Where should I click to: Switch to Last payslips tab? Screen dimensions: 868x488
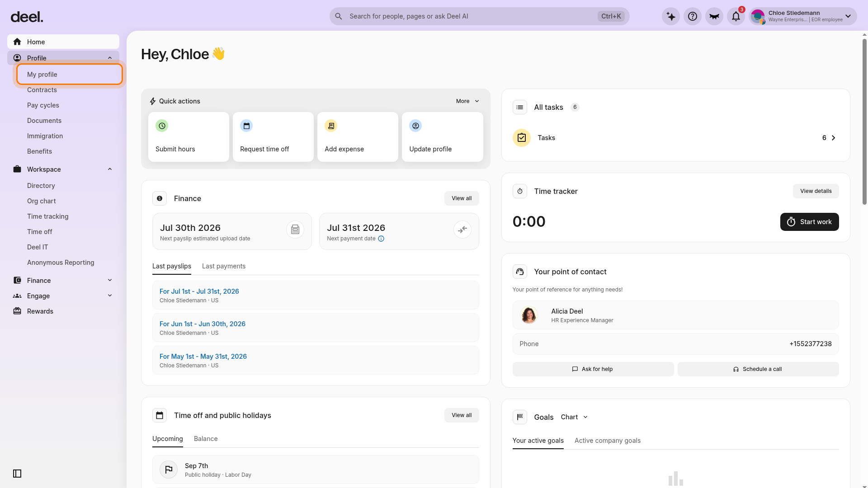click(172, 266)
